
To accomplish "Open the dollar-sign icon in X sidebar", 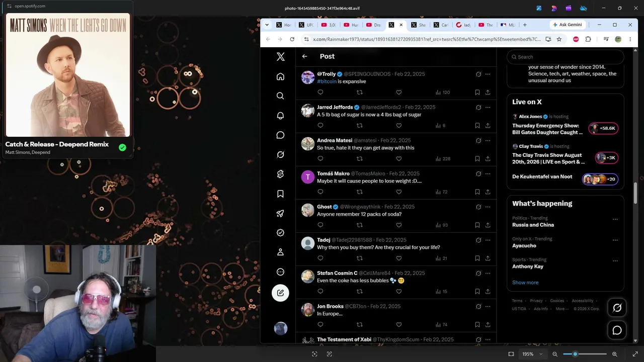I will 280,174.
